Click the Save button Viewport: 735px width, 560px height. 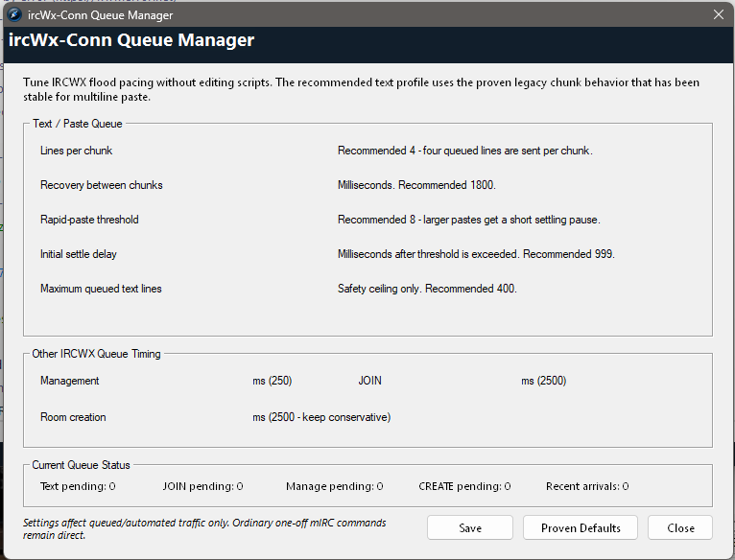click(469, 527)
